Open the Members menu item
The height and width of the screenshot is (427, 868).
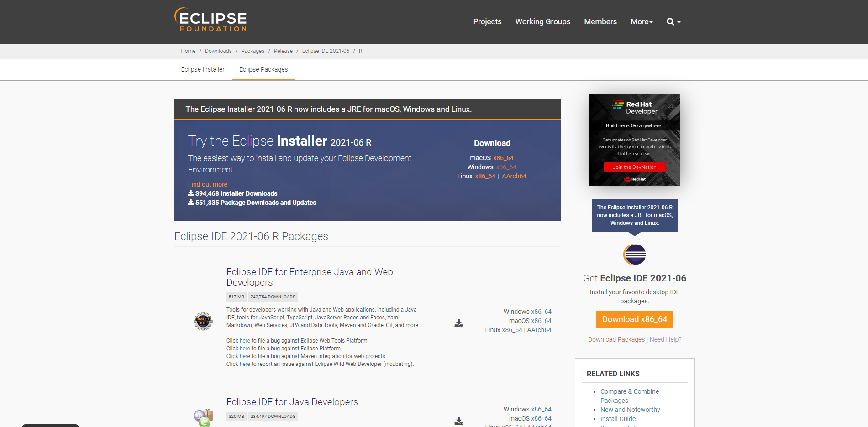(600, 21)
